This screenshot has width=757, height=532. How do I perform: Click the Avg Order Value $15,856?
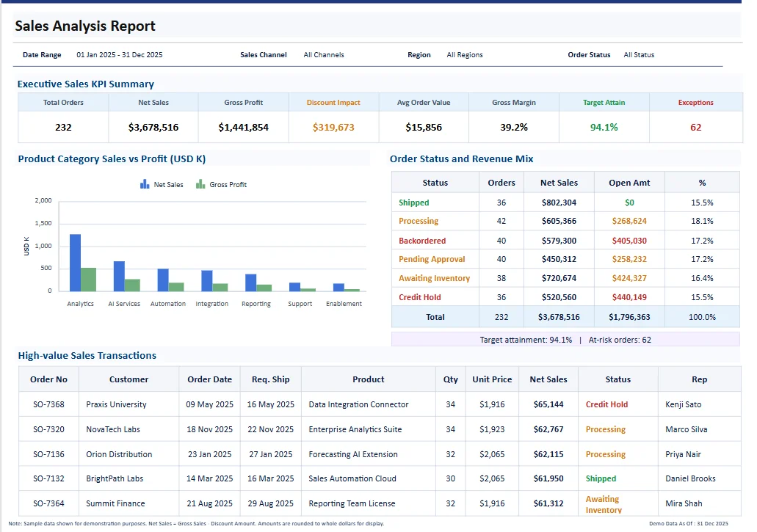point(424,128)
